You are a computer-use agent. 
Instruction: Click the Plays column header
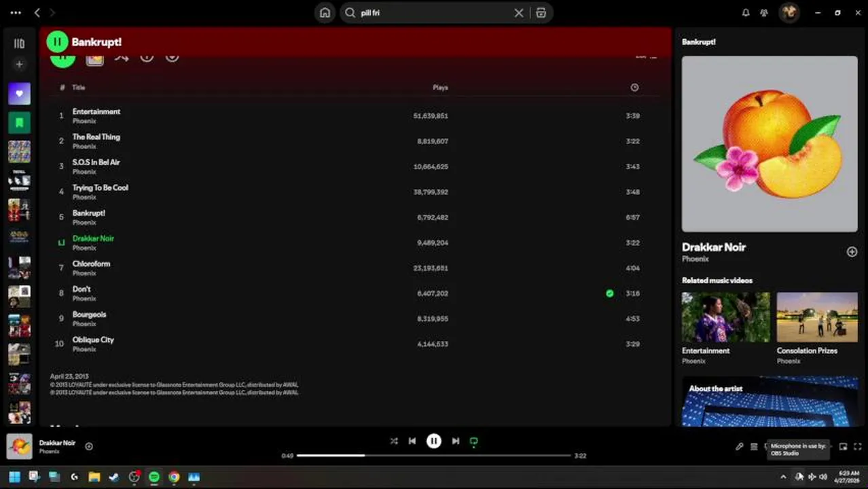coord(440,88)
